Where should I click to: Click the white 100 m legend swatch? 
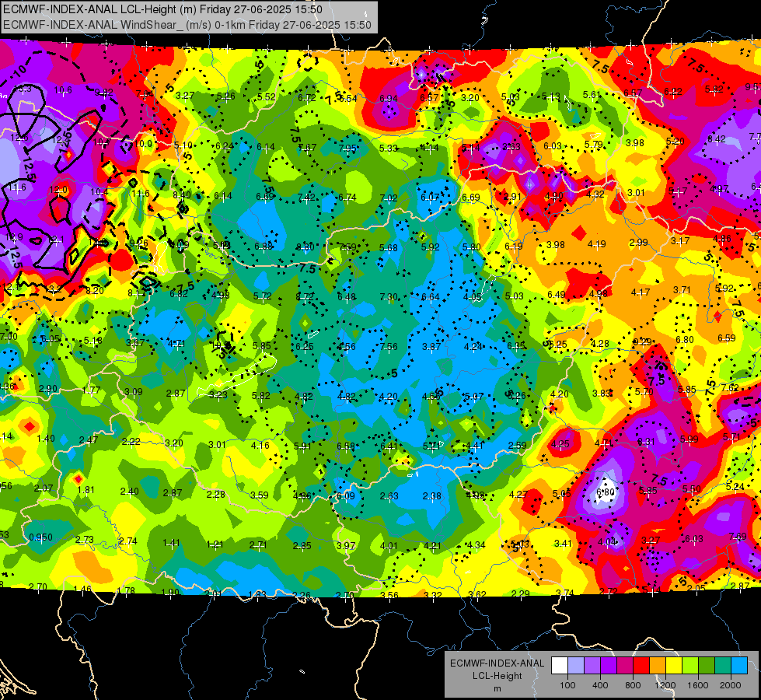pyautogui.click(x=560, y=666)
